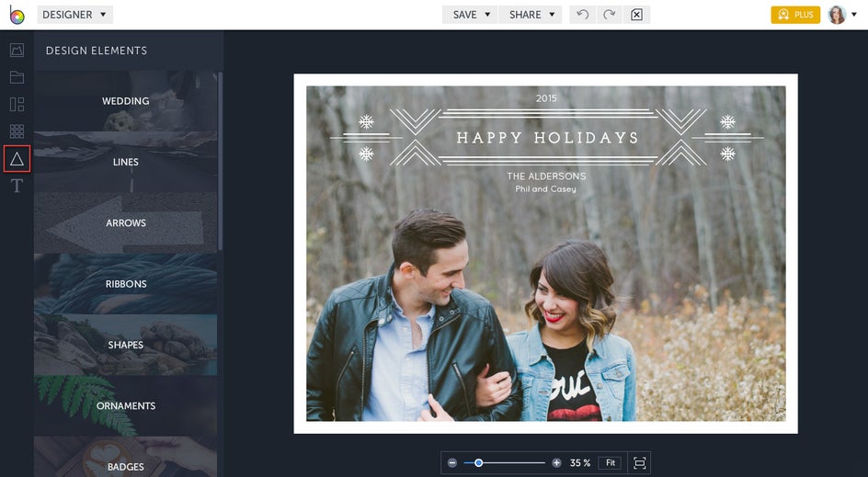Zoom in with the plus icon
This screenshot has width=868, height=477.
[x=556, y=462]
